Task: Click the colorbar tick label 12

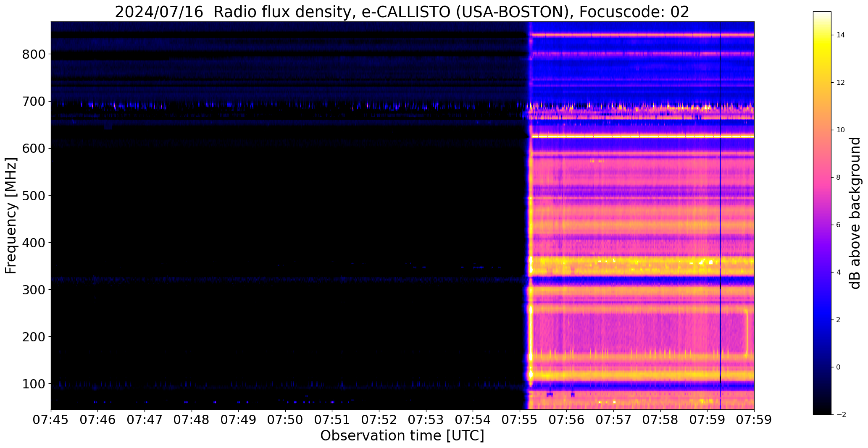Action: (841, 83)
